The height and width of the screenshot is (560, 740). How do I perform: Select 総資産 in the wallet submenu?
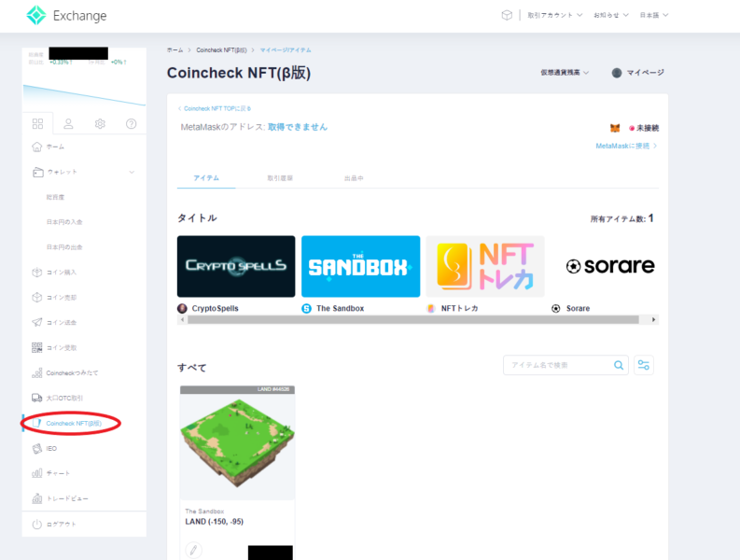click(55, 197)
